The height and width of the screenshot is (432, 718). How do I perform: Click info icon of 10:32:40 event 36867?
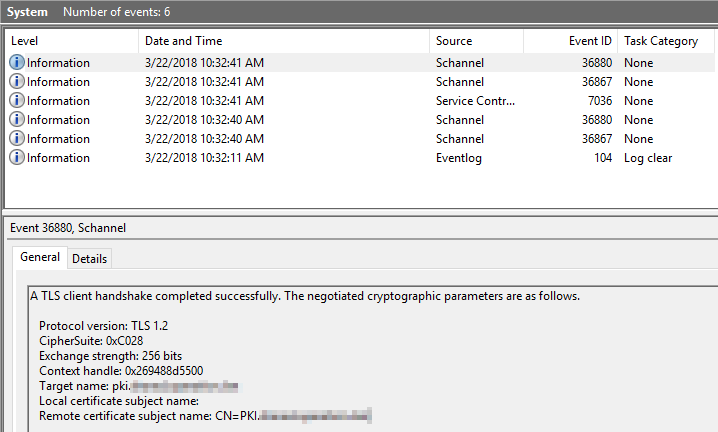pyautogui.click(x=17, y=139)
